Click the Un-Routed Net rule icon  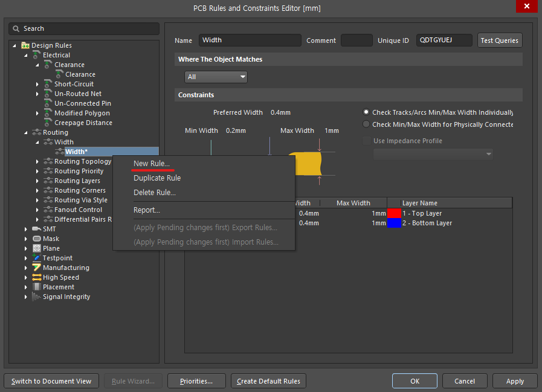tap(48, 94)
